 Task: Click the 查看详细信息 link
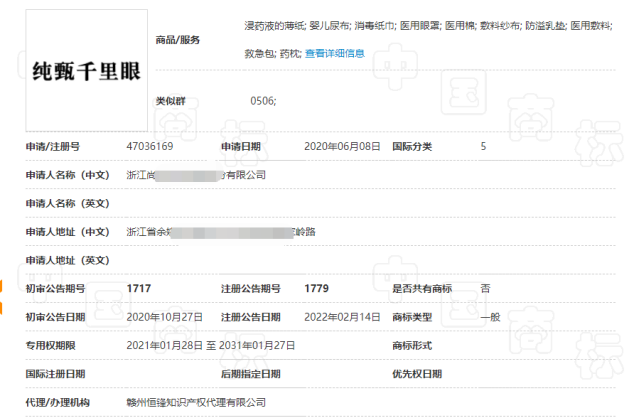(x=334, y=52)
